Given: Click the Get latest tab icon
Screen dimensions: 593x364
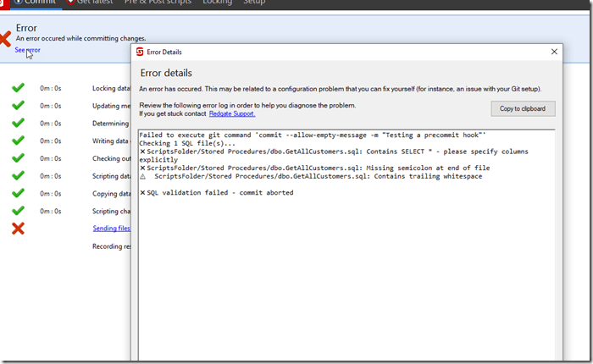Looking at the screenshot, I should (x=70, y=3).
